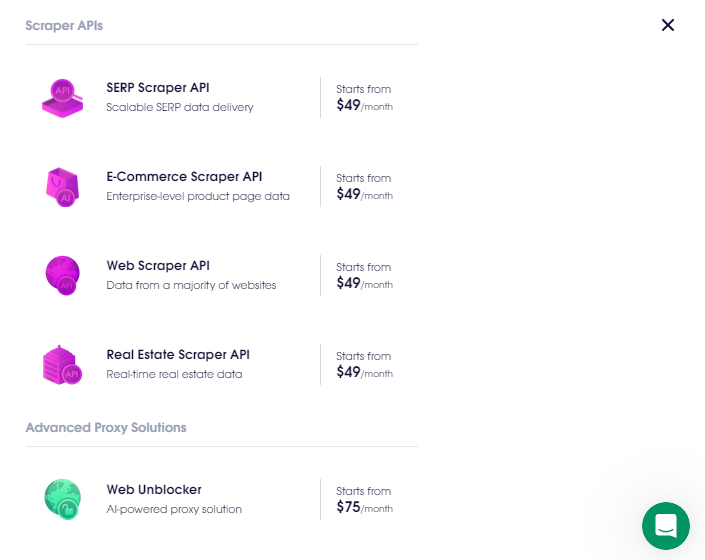The height and width of the screenshot is (560, 705).
Task: Click SERP Scraper $49/month price
Action: point(365,105)
